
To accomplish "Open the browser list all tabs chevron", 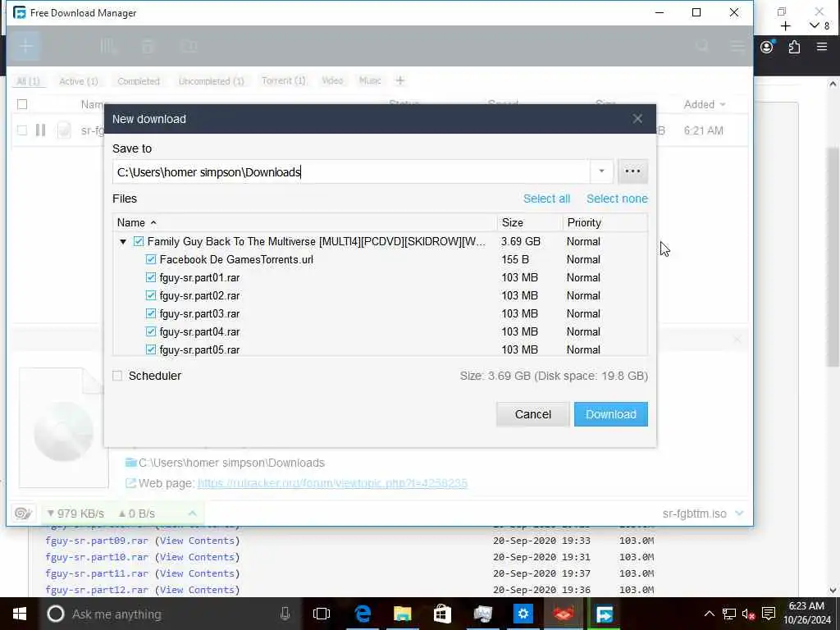I will (x=815, y=25).
